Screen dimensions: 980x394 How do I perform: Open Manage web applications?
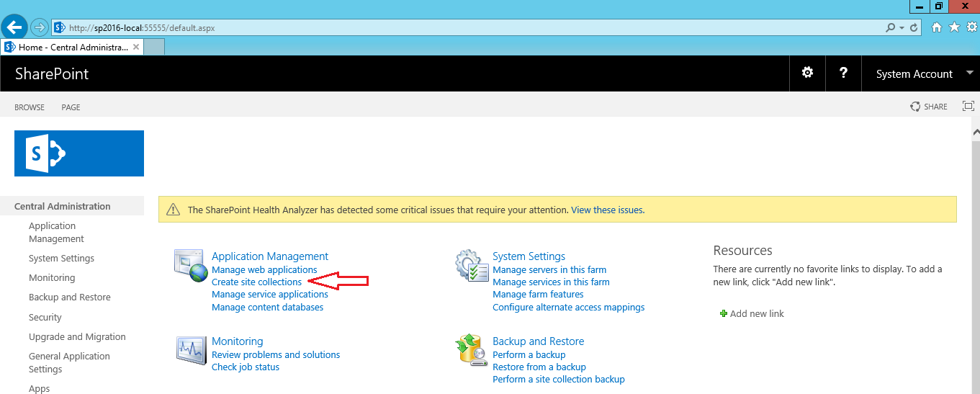264,269
